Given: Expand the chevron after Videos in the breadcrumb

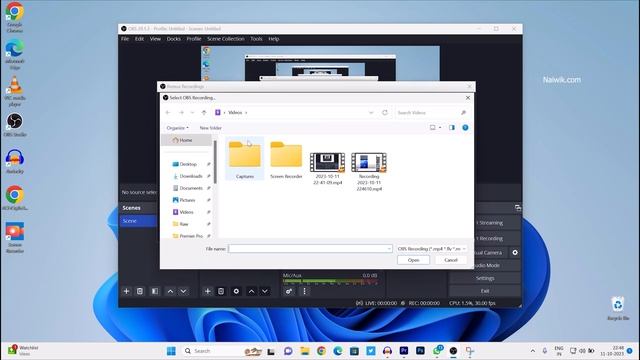Looking at the screenshot, I should click(246, 113).
